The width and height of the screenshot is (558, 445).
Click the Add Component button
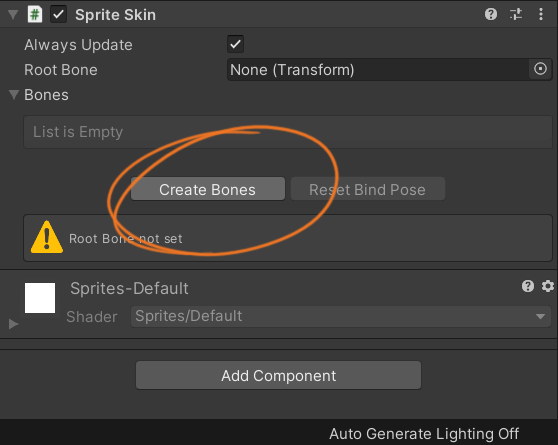[x=278, y=375]
